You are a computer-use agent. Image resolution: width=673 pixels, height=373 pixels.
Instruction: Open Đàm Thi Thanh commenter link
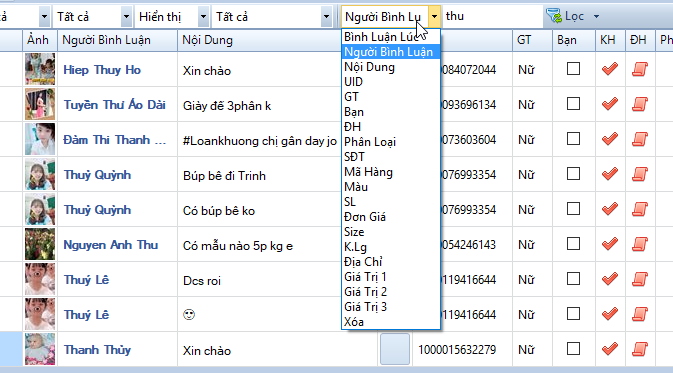pos(115,140)
